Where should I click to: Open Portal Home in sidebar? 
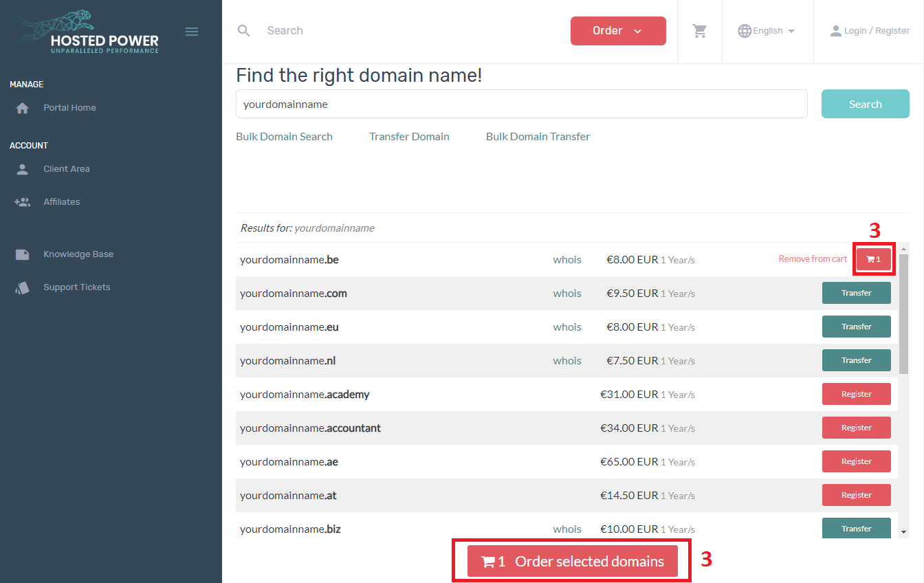point(69,108)
